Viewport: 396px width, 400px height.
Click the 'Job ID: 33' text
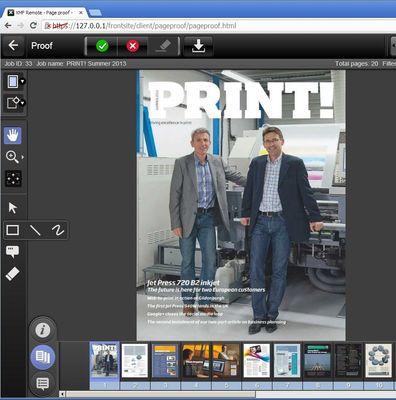coord(18,63)
